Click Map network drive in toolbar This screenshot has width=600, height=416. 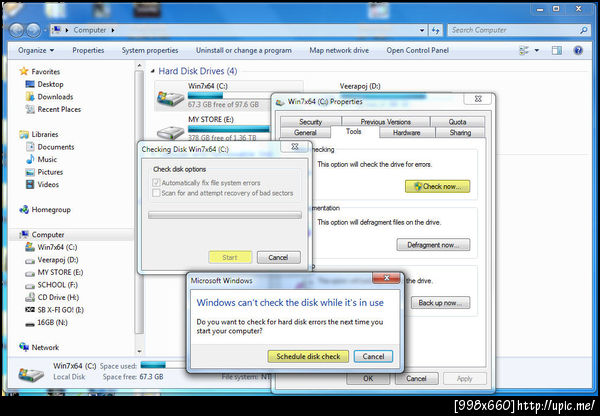coord(339,50)
